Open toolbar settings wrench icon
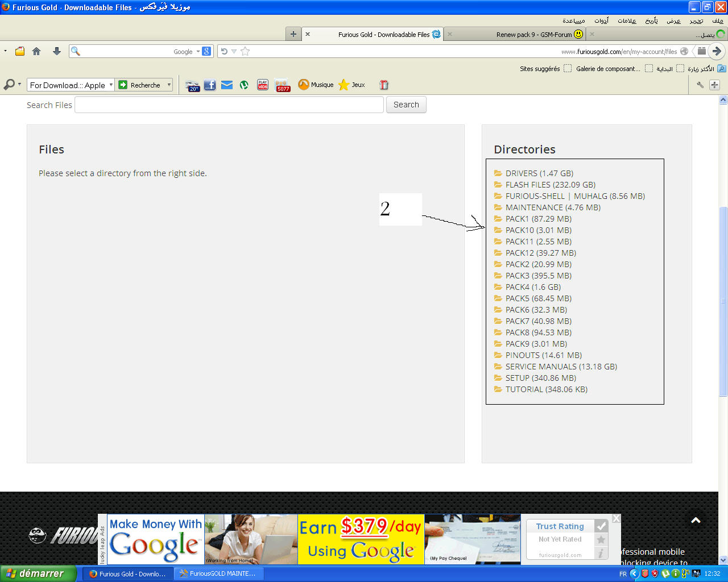The height and width of the screenshot is (582, 728). 700,85
